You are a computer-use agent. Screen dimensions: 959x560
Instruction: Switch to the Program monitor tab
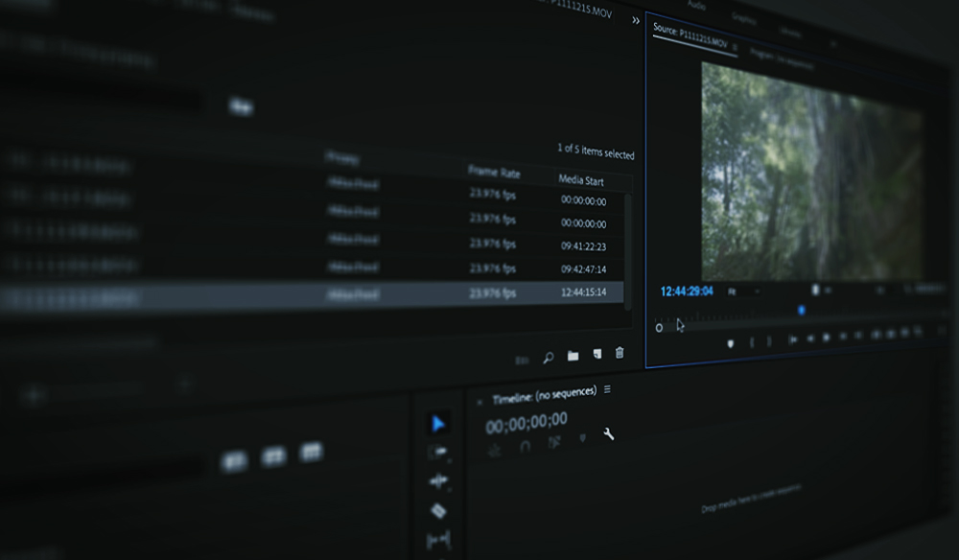pyautogui.click(x=781, y=59)
